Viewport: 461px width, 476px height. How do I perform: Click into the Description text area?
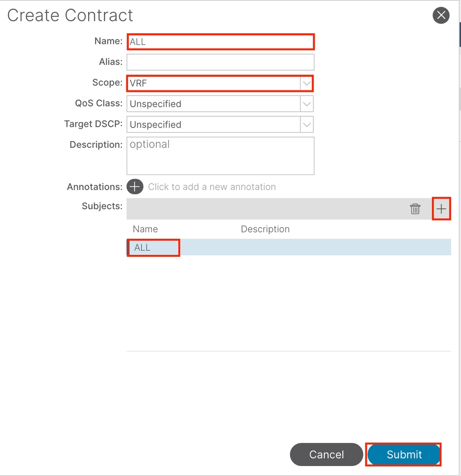click(220, 156)
